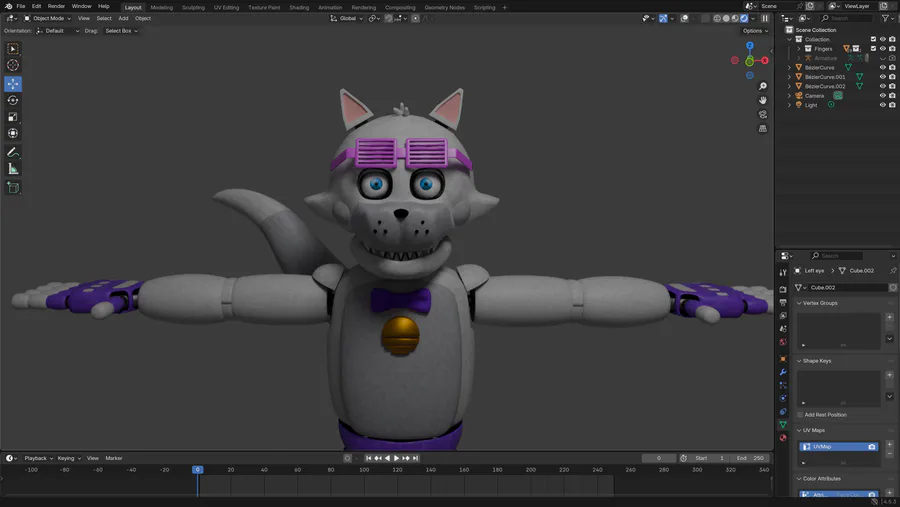
Task: Toggle pin icon in properties header
Action: (x=893, y=270)
